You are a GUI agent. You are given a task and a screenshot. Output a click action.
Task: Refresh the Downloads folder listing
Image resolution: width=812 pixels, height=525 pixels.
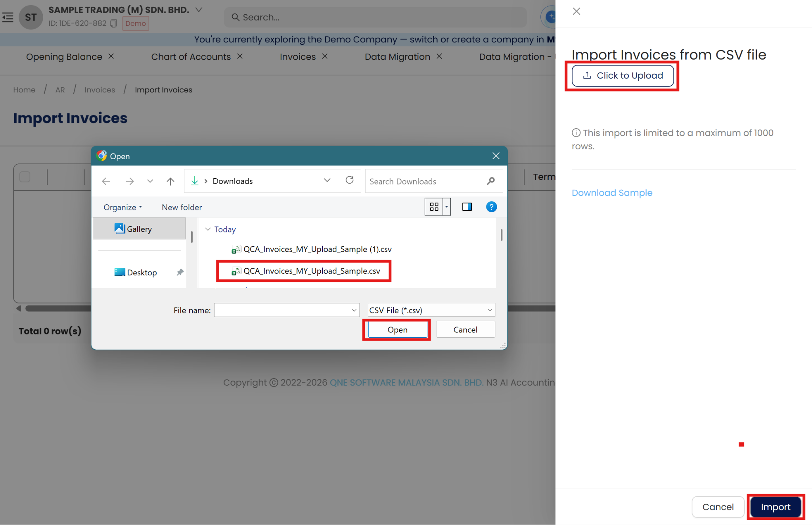[x=349, y=181]
